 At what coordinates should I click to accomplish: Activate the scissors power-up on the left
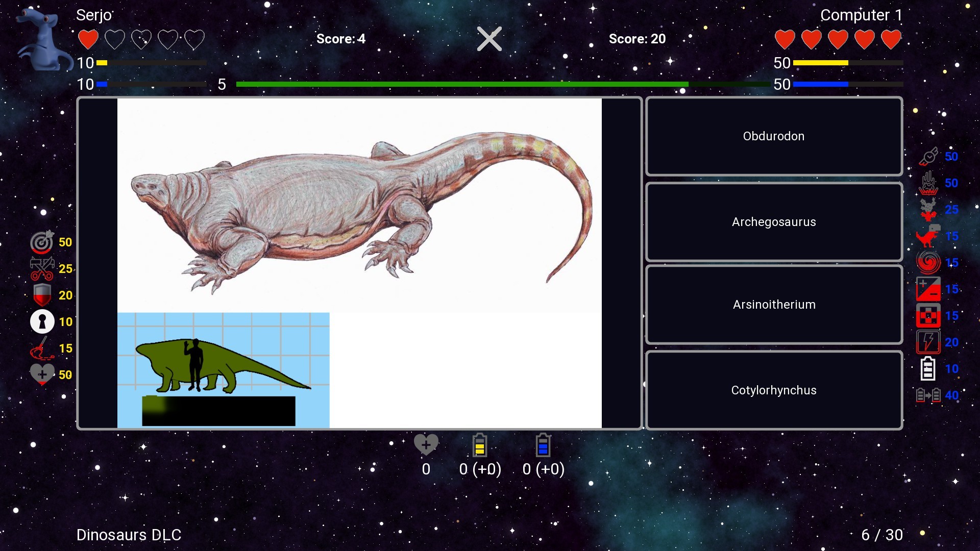pos(42,269)
